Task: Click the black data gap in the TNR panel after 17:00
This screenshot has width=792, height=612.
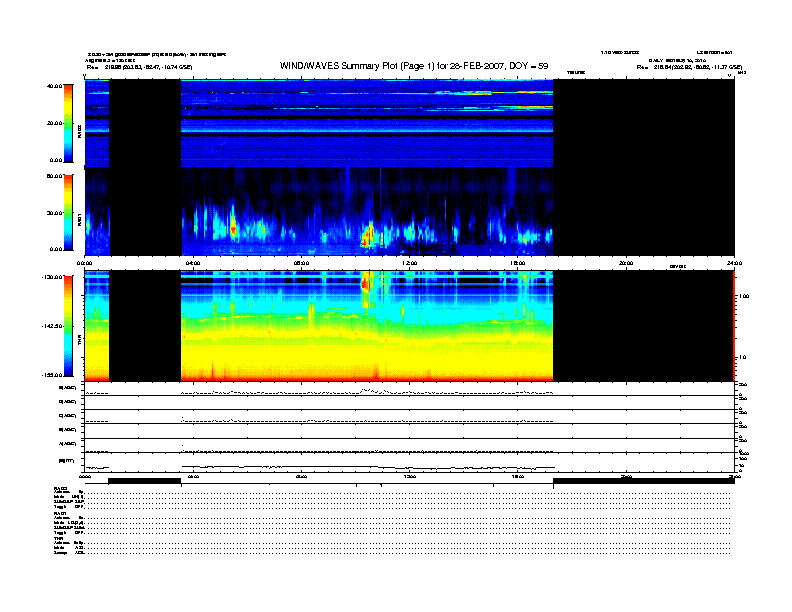Action: pyautogui.click(x=644, y=326)
